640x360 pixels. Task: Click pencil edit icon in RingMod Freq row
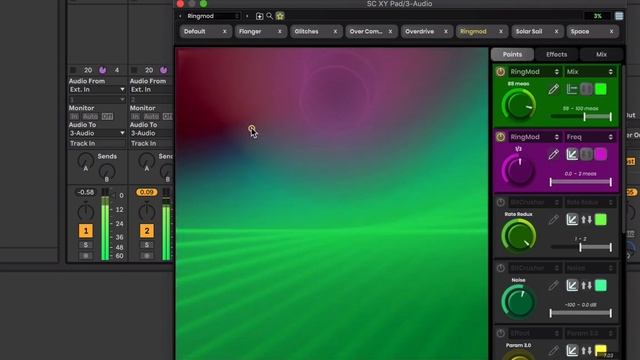(553, 154)
